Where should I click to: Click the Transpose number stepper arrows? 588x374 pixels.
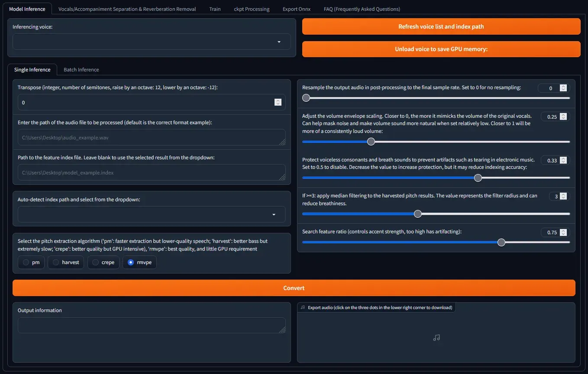click(x=278, y=102)
